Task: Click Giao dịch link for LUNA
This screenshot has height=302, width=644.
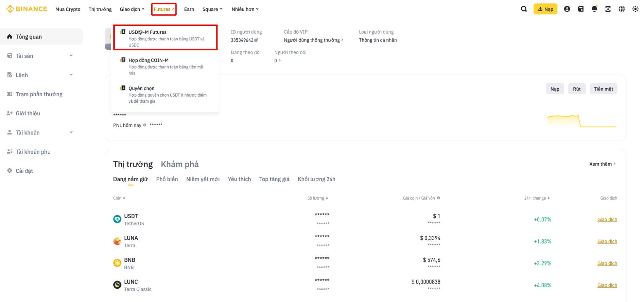Action: pos(607,241)
